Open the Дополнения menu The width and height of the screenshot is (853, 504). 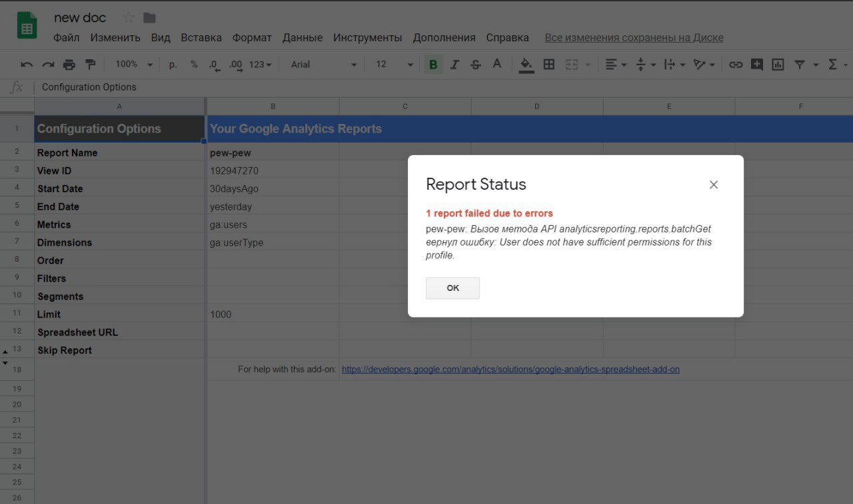coord(444,38)
